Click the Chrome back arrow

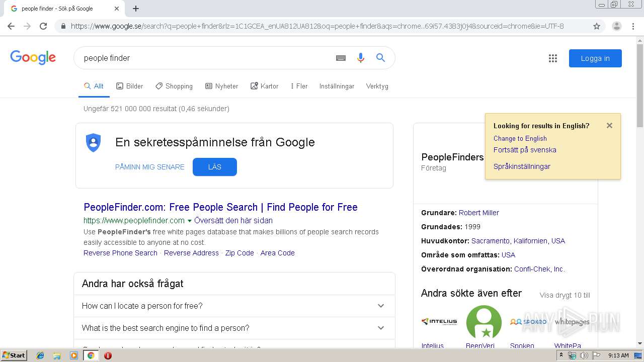pyautogui.click(x=11, y=26)
